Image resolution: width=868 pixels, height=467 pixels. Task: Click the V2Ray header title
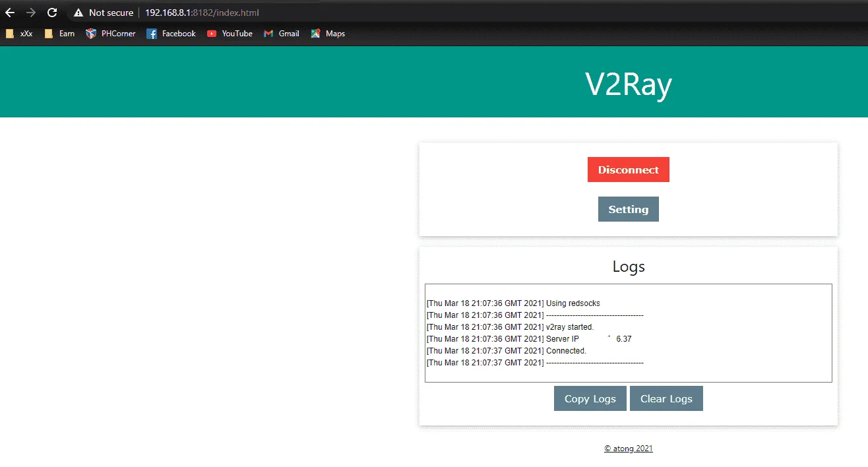click(629, 84)
